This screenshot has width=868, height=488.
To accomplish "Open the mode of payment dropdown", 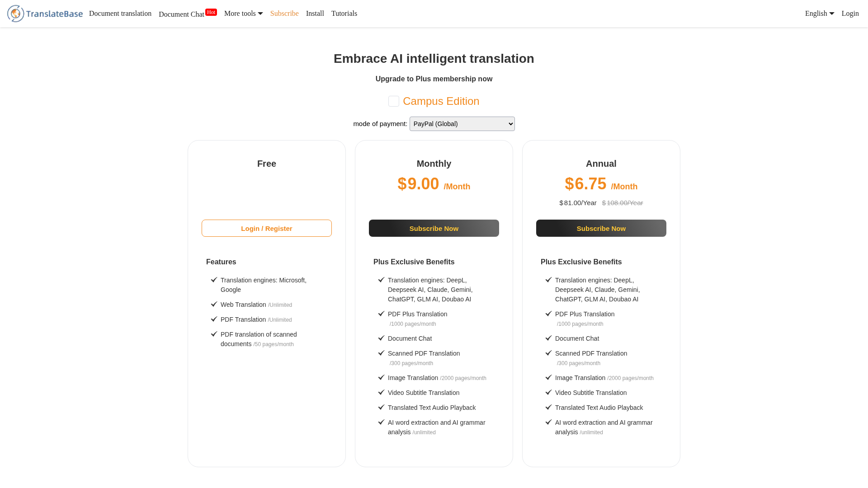I will pos(462,124).
